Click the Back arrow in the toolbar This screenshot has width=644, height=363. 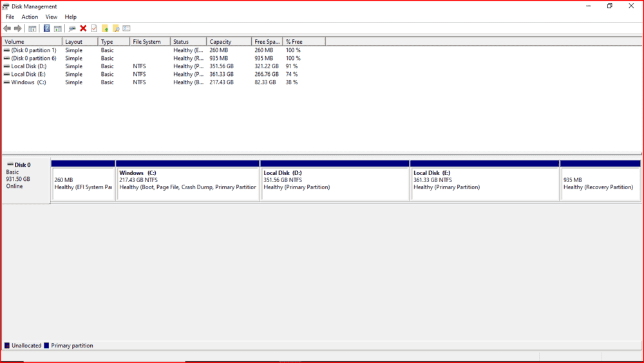[7, 28]
